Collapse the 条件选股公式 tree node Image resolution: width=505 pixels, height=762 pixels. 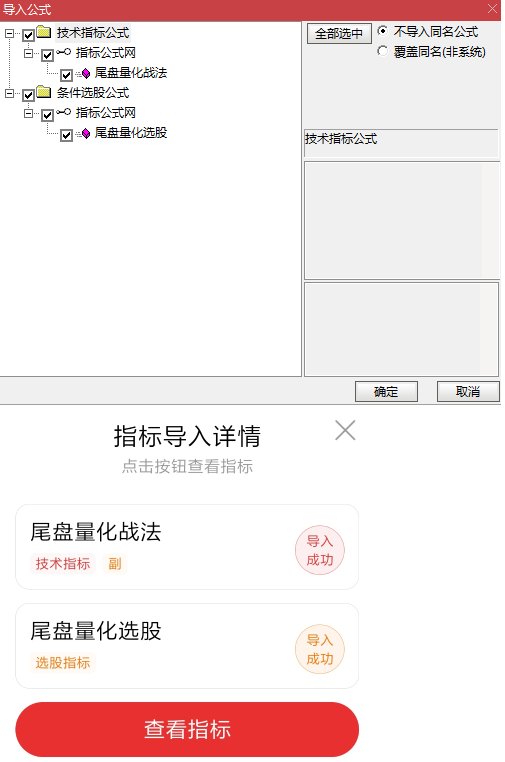point(9,93)
